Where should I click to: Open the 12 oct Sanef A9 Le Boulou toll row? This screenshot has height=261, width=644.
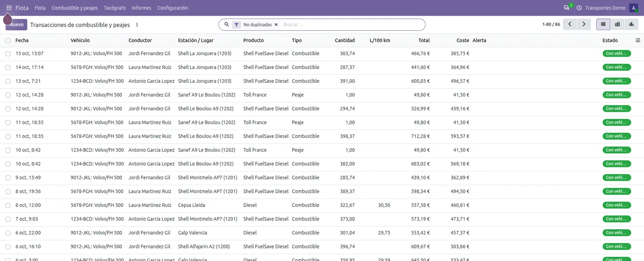[322, 95]
